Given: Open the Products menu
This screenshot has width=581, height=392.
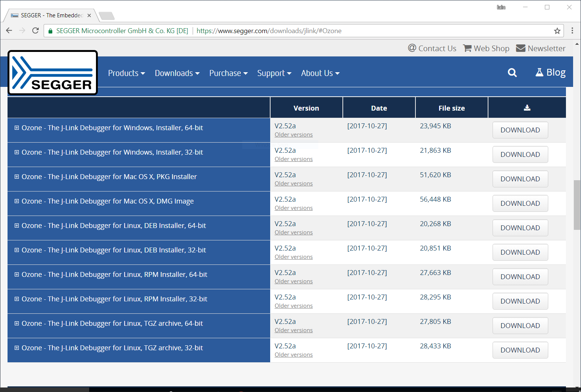Looking at the screenshot, I should click(126, 73).
